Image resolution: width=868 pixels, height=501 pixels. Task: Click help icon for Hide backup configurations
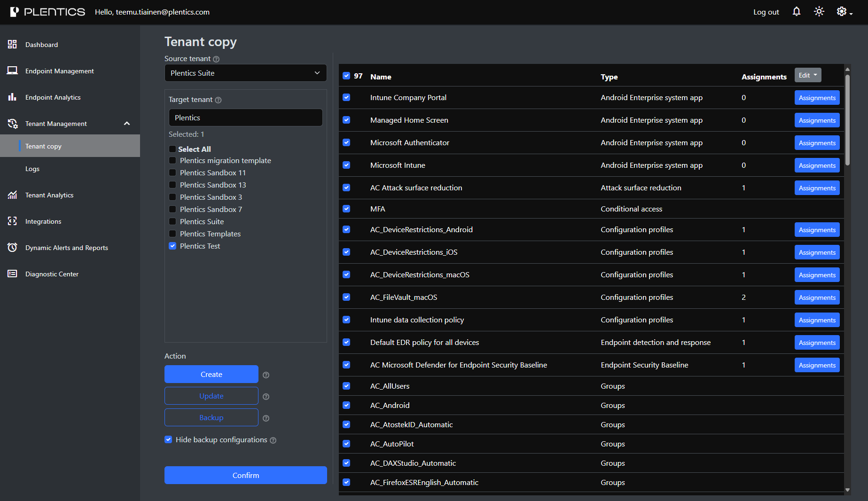click(273, 440)
